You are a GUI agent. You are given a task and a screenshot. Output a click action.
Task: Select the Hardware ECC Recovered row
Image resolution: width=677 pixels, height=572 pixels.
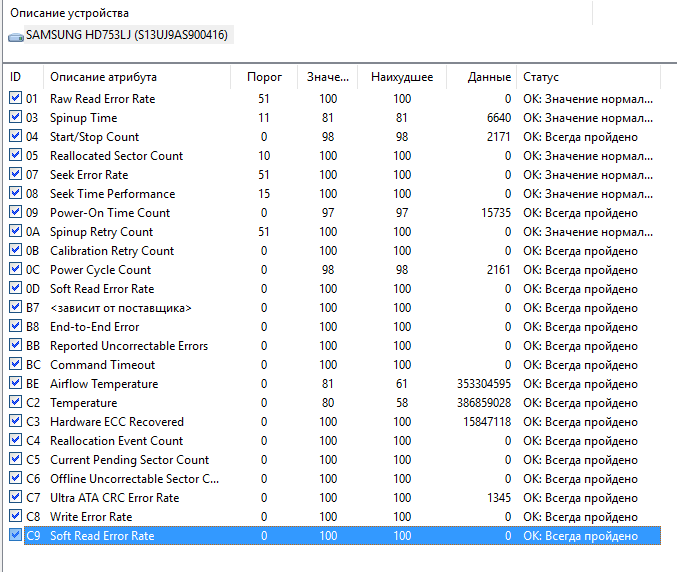point(342,422)
